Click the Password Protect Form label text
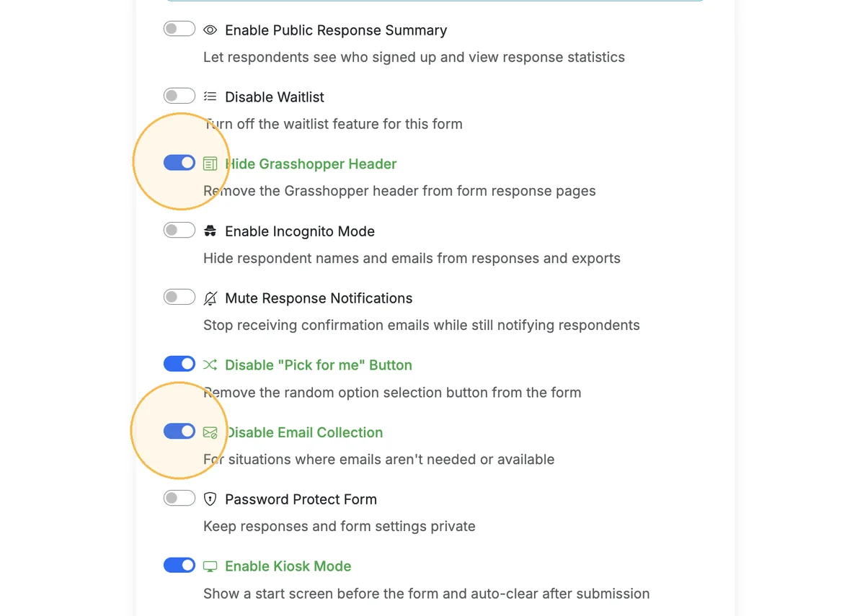865x616 pixels. click(x=301, y=499)
